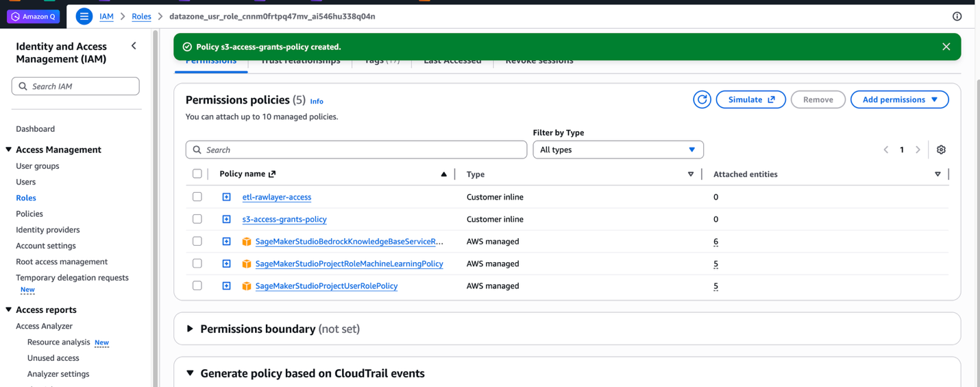This screenshot has width=980, height=387.
Task: Go to previous page of policies
Action: tap(885, 150)
